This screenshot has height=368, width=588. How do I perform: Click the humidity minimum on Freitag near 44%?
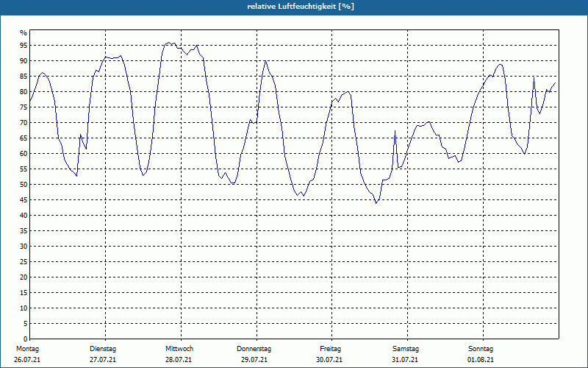coord(376,203)
